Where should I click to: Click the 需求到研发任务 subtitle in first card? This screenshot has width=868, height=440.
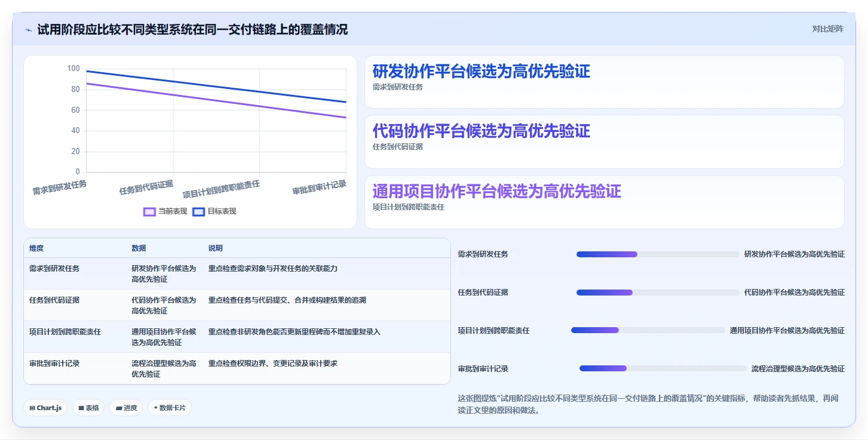pyautogui.click(x=398, y=87)
